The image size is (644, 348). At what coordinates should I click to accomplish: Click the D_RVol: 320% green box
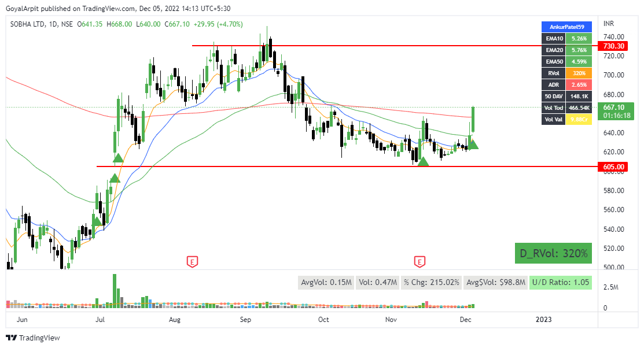553,253
